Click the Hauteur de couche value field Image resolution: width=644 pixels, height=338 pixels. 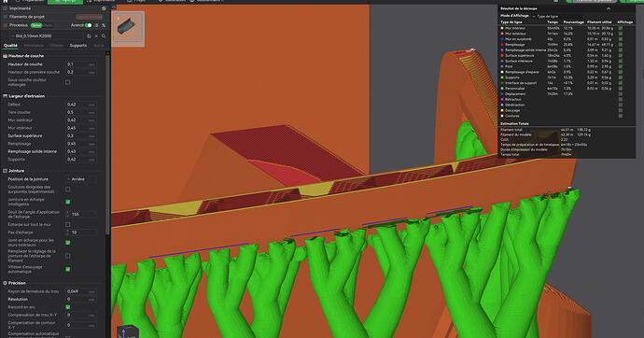[x=81, y=64]
